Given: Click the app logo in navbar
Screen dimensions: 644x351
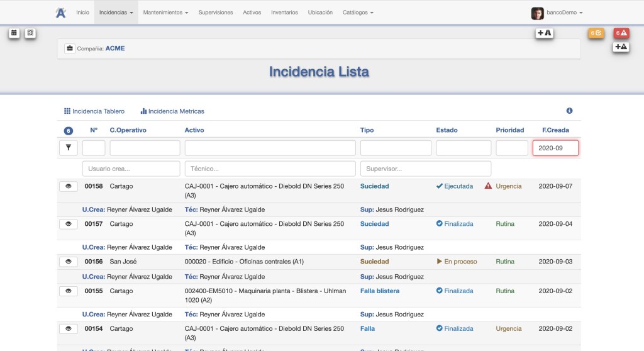Looking at the screenshot, I should coord(60,13).
